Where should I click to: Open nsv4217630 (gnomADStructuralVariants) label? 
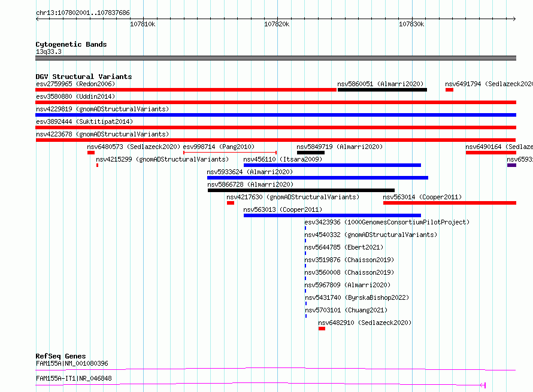point(293,197)
